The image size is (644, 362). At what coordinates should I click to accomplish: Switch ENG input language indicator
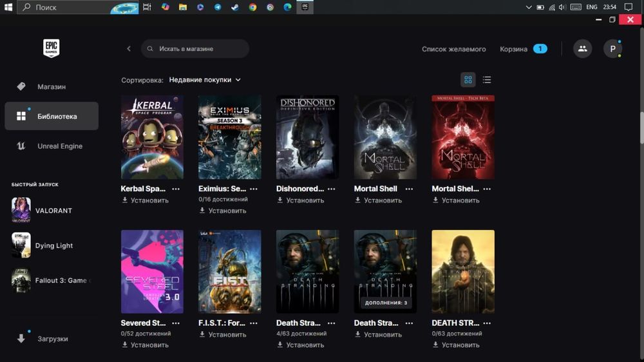click(x=591, y=7)
